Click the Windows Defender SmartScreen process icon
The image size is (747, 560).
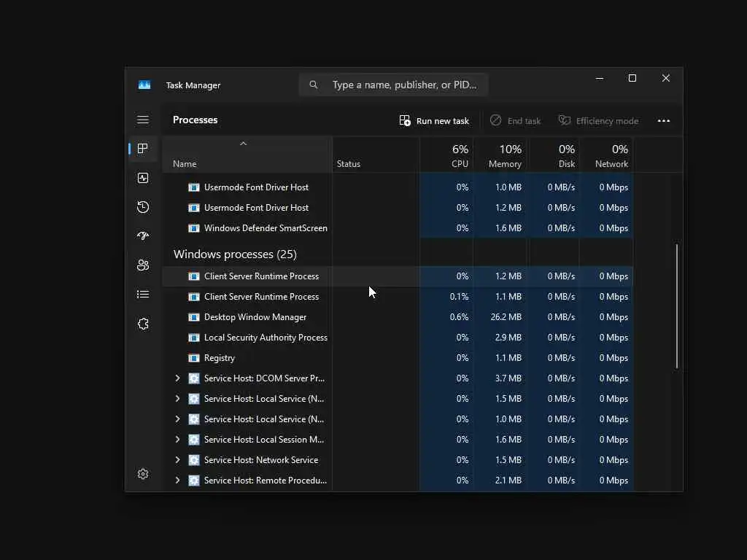(194, 228)
